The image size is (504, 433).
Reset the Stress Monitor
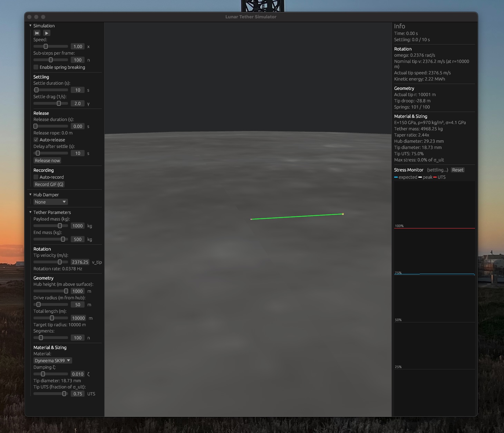(x=457, y=170)
